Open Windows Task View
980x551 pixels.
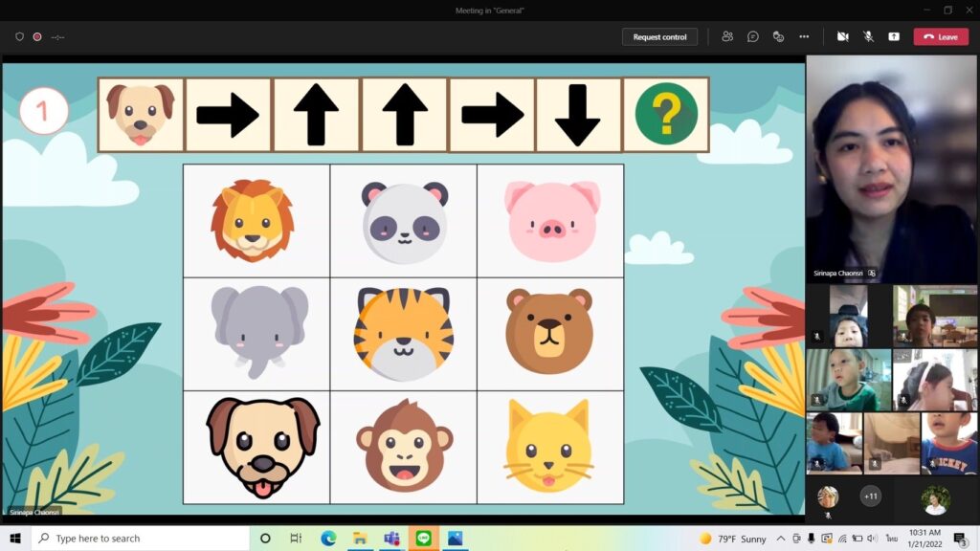296,539
